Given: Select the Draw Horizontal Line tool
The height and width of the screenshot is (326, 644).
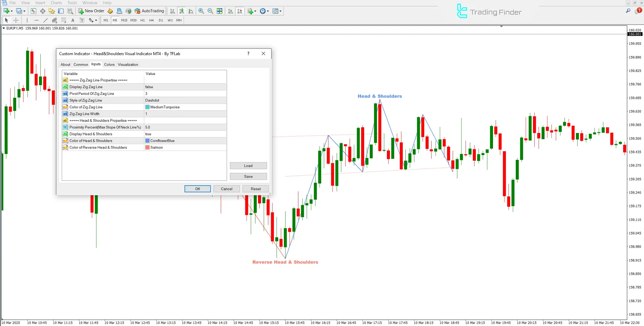Looking at the screenshot, I should [x=36, y=20].
